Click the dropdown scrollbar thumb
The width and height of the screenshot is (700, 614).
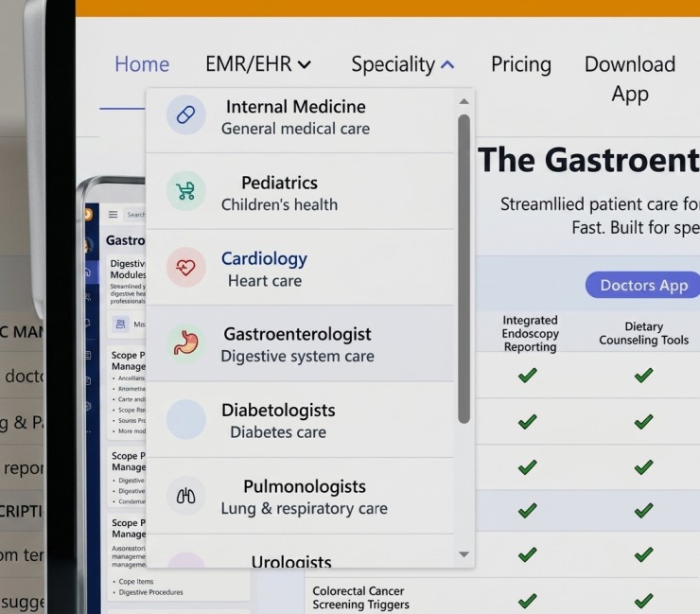coord(464,269)
